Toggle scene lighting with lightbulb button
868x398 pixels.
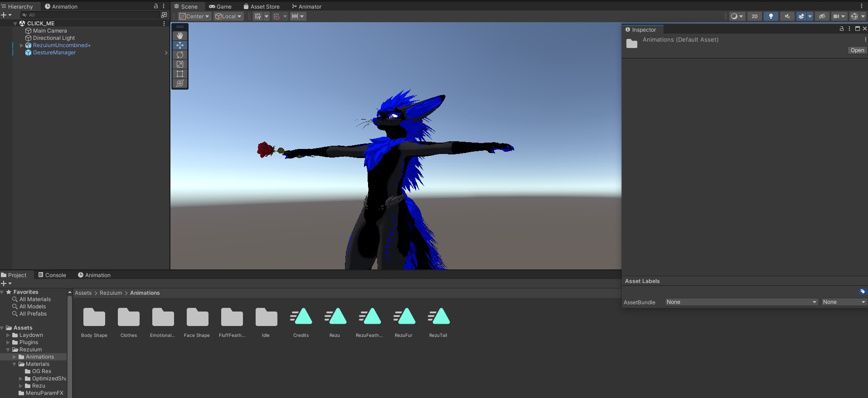click(x=771, y=16)
